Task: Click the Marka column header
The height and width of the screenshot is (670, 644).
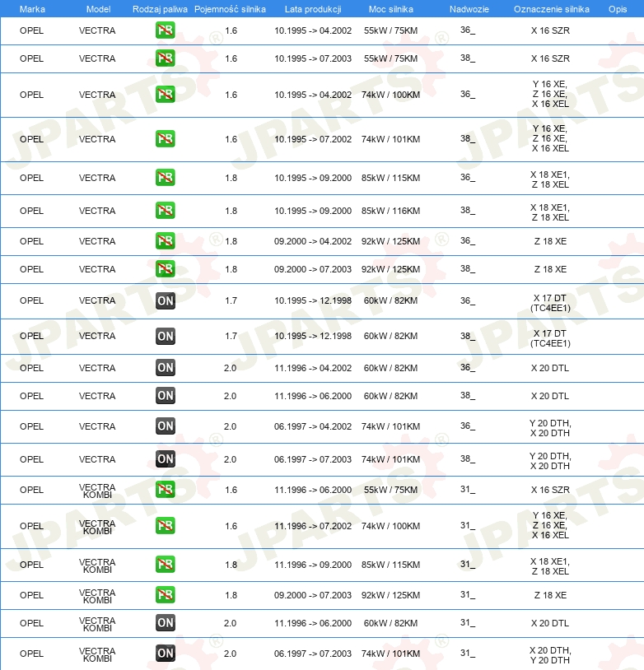Action: [32, 9]
